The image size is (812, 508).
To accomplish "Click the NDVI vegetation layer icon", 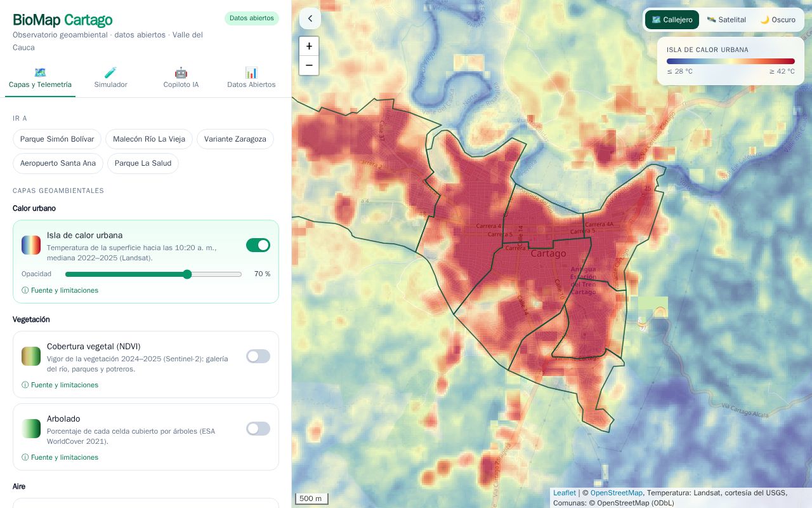I will 31,356.
